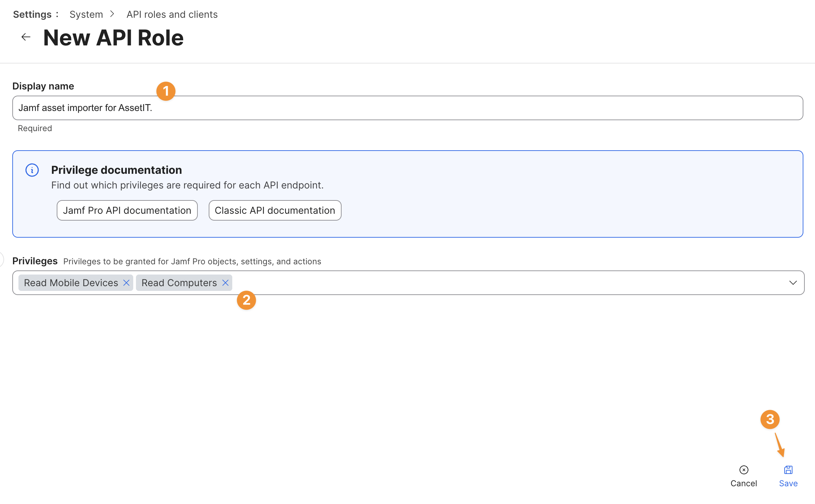Screen dimensions: 815x504
Task: Go to System breadcrumb
Action: (x=86, y=14)
